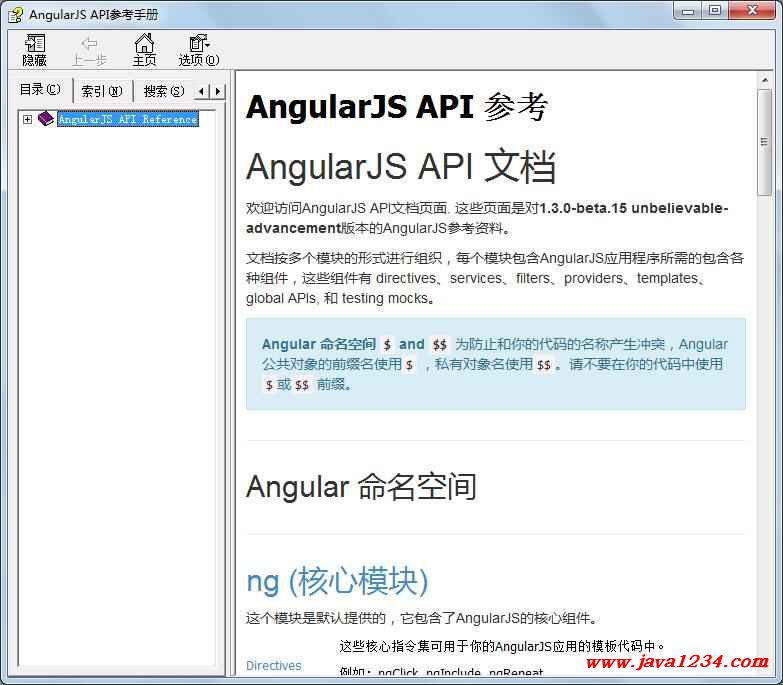The image size is (783, 685).
Task: Click the content scrollbar up arrow
Action: (765, 79)
